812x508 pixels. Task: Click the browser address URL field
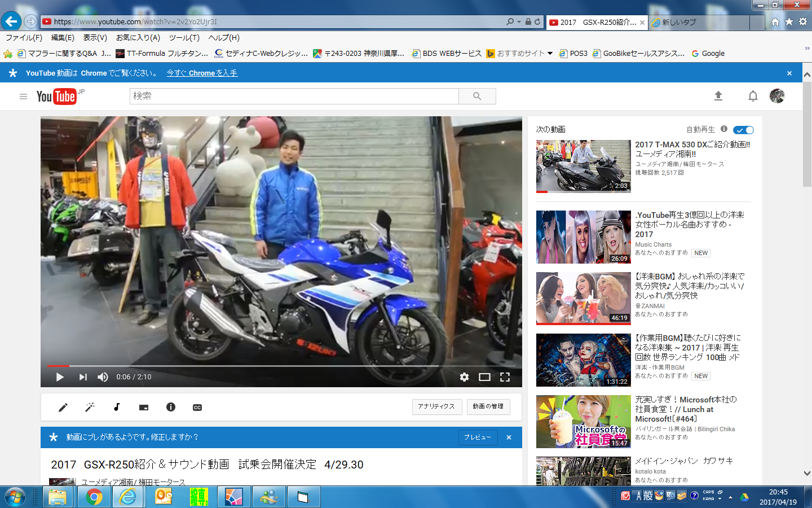[x=273, y=22]
